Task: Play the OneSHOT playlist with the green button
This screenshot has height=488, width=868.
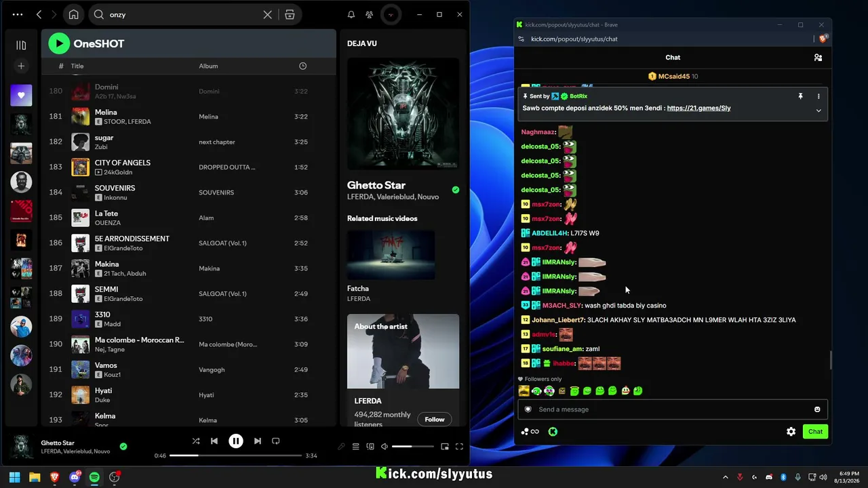Action: click(x=59, y=43)
